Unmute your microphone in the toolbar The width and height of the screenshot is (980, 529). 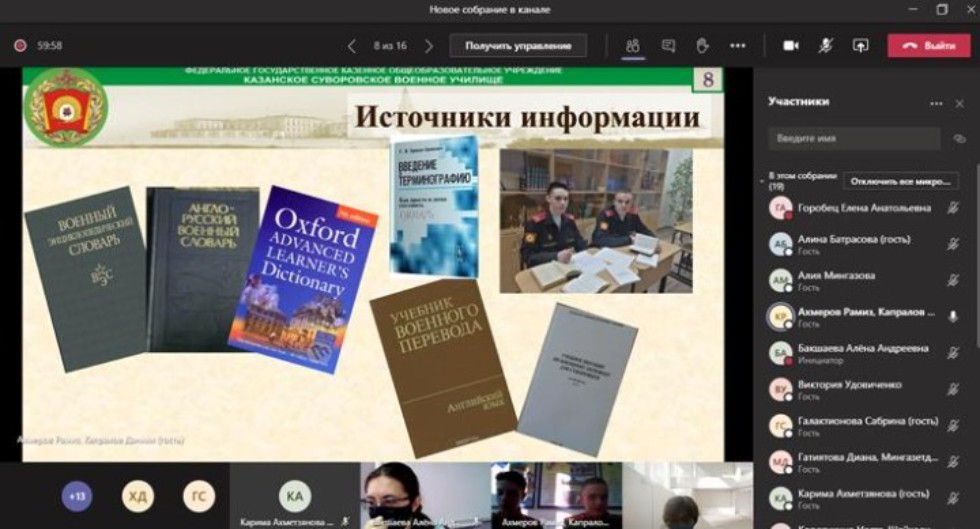pyautogui.click(x=826, y=46)
